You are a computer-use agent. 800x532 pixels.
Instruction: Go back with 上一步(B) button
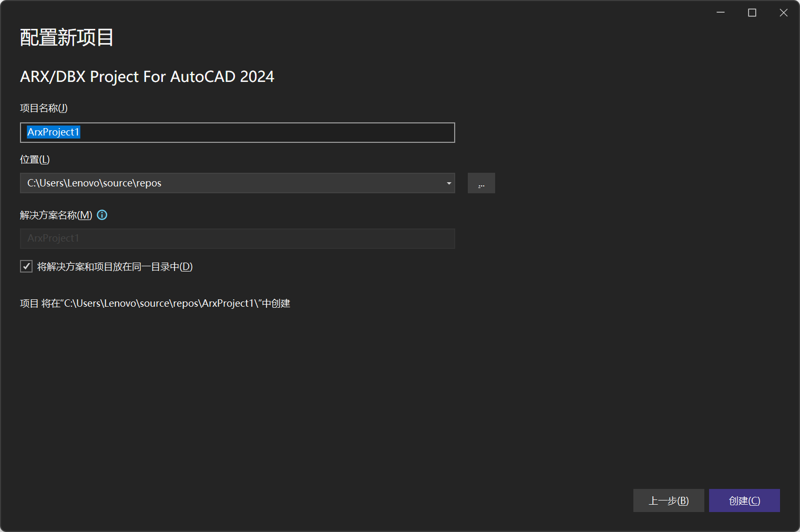coord(669,500)
